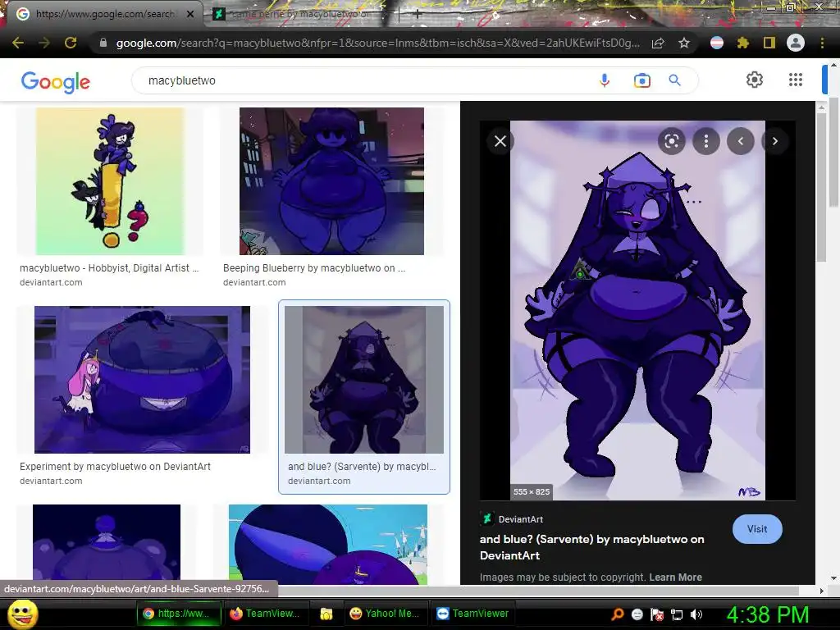Submit search with magnifier icon
The height and width of the screenshot is (630, 840).
674,80
